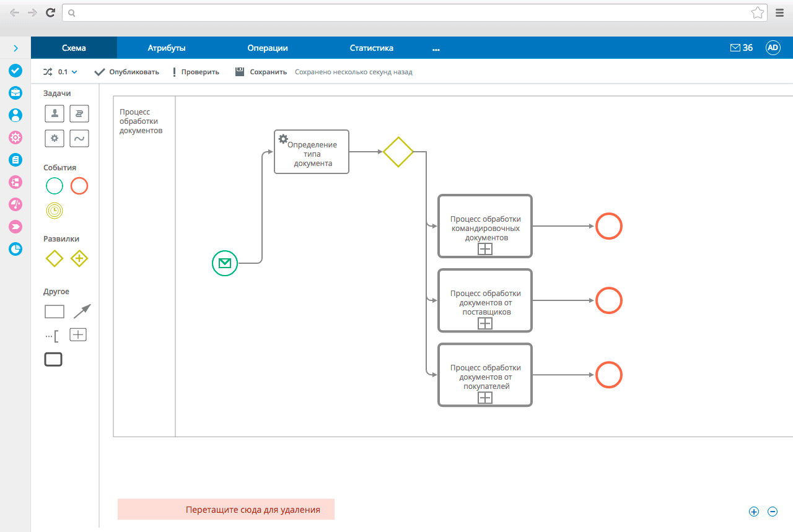
Task: Open the version 0.1 dropdown
Action: [x=67, y=72]
